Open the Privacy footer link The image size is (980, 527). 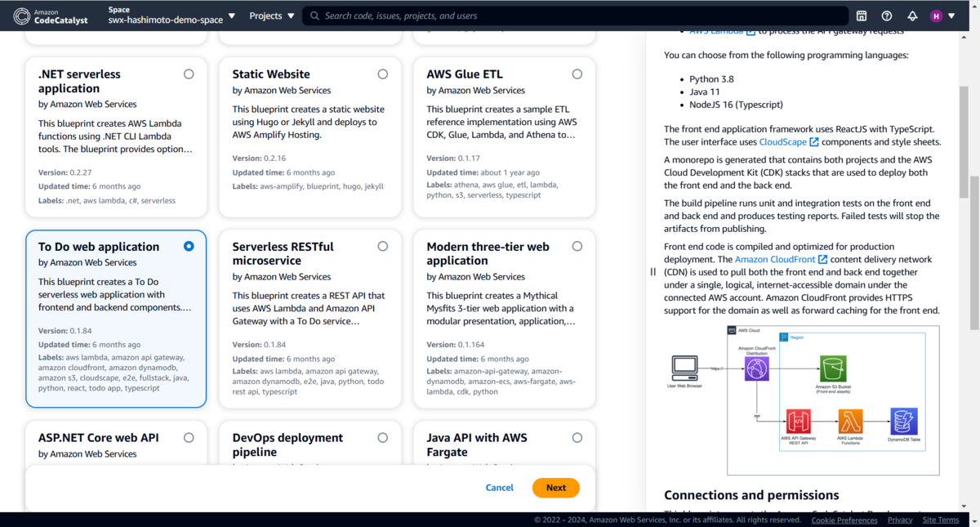(x=900, y=520)
